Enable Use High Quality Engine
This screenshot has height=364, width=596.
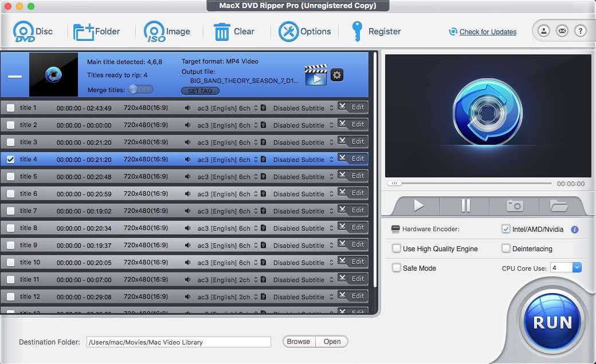coord(397,248)
